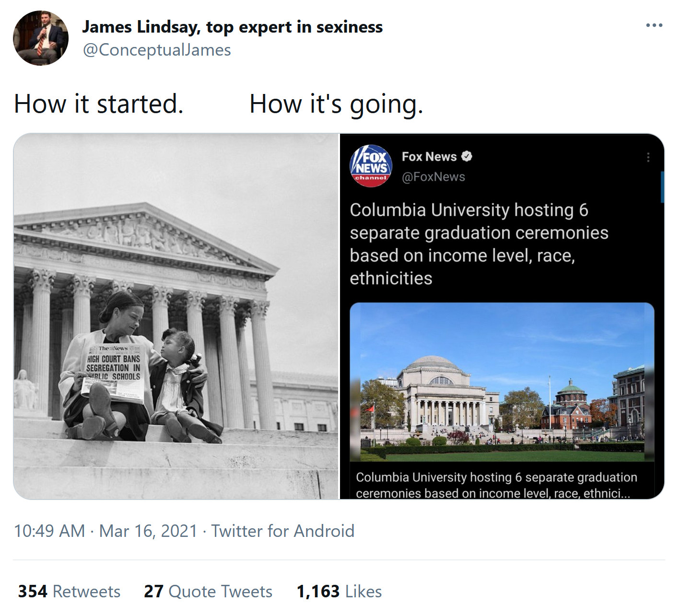Open the three-dot more options menu

coord(654,25)
